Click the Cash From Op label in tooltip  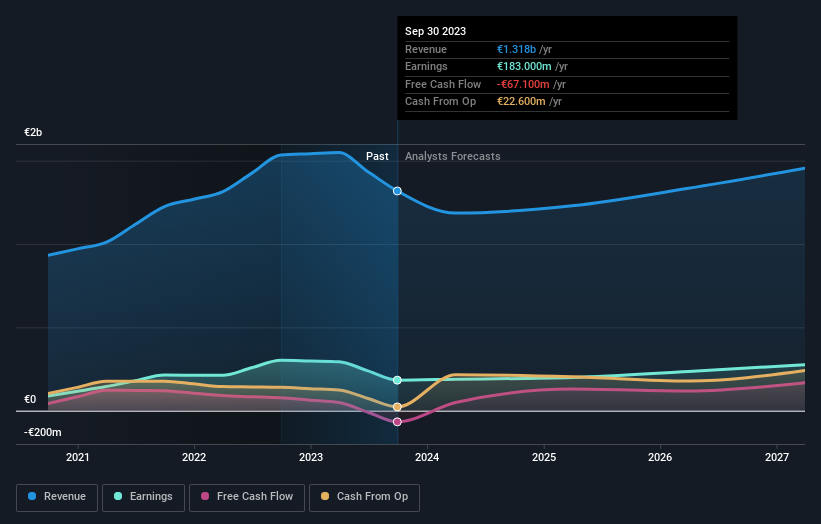coord(440,102)
